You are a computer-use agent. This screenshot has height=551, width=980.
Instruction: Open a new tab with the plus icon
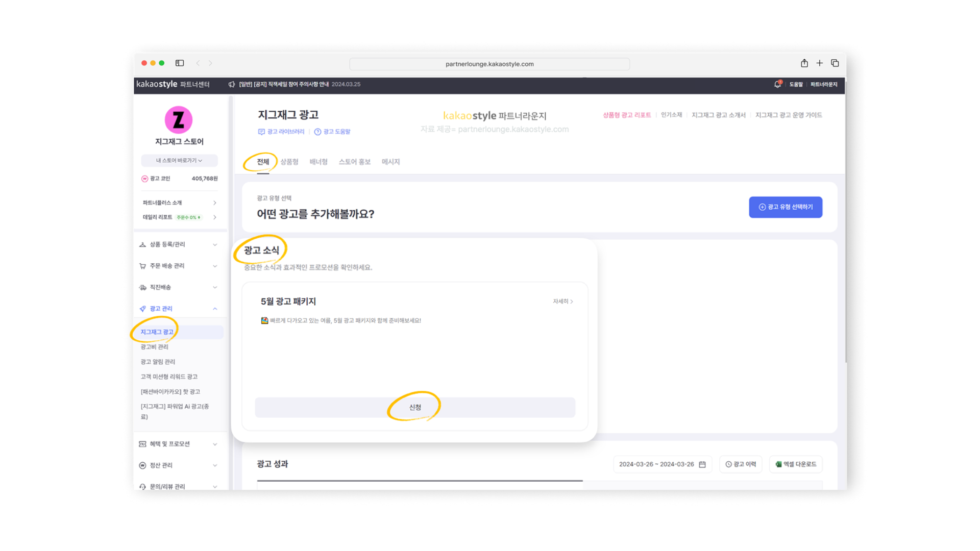pyautogui.click(x=820, y=63)
